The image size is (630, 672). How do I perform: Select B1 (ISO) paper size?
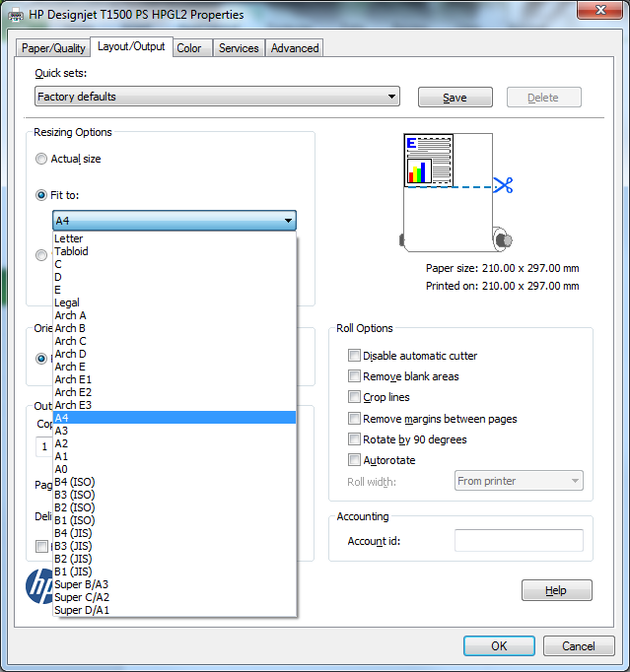tap(175, 520)
